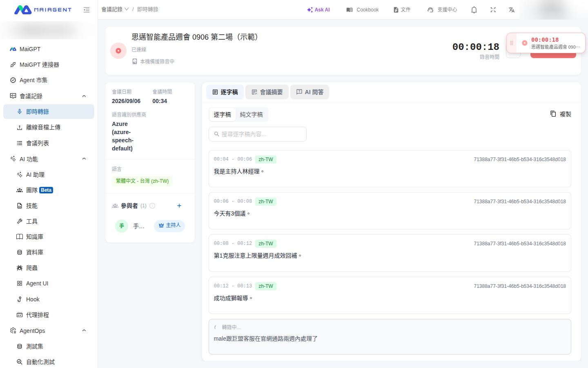
Task: Open 團隊 Beta in the sidebar
Action: [x=49, y=190]
